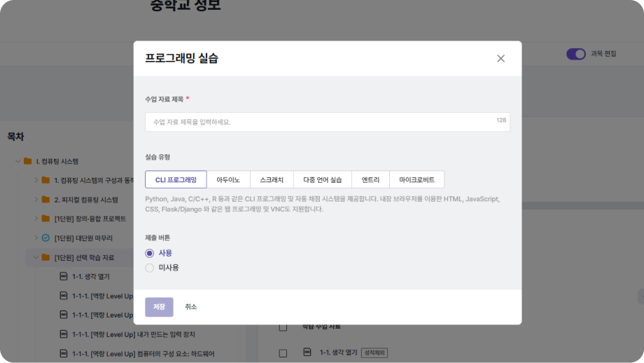The height and width of the screenshot is (363, 644).
Task: Click file icon of 컴퓨터의 구성 요소: 하드웨어
Action: click(64, 353)
